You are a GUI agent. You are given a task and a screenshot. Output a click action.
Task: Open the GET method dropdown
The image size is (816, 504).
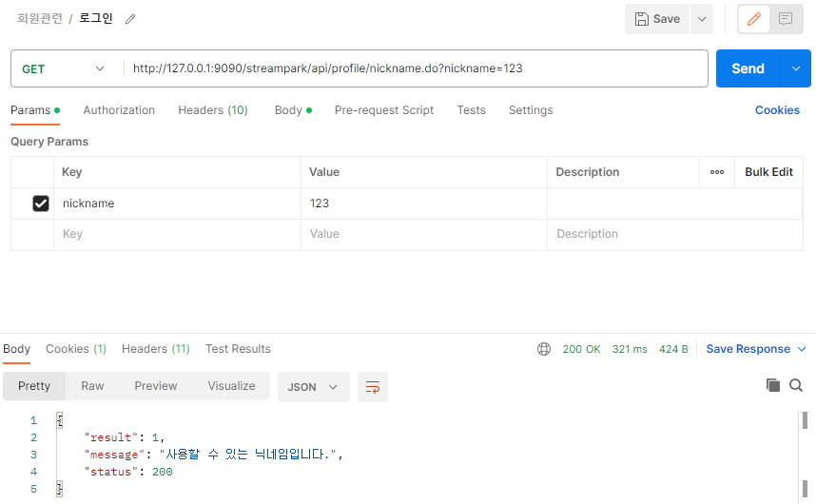pyautogui.click(x=64, y=68)
